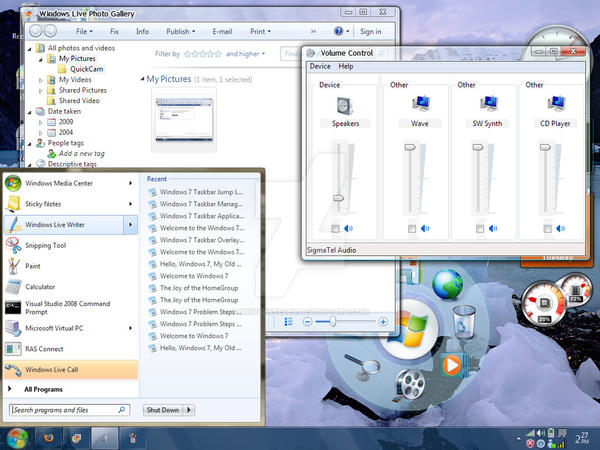The image size is (600, 450).
Task: Click the Search programs and files box
Action: point(69,410)
